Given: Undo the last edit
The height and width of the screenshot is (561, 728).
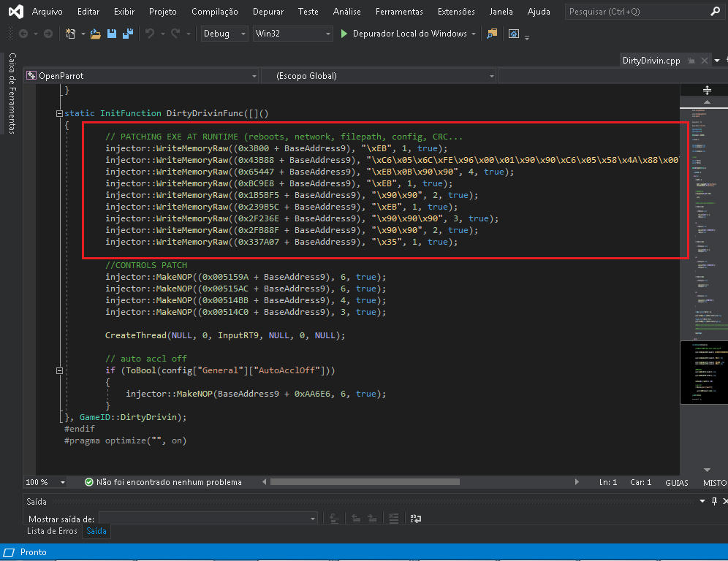Looking at the screenshot, I should 150,34.
